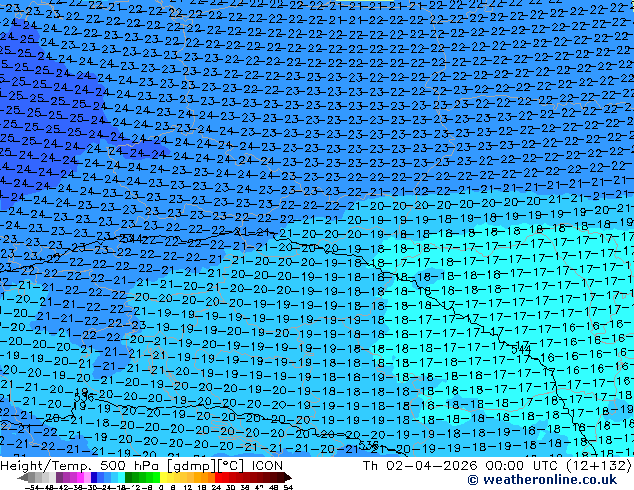
Task: Click the "ICON" model name label
Action: (267, 466)
